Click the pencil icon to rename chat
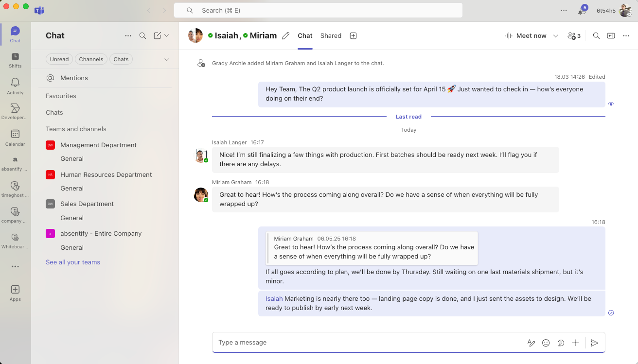The image size is (638, 364). [286, 35]
